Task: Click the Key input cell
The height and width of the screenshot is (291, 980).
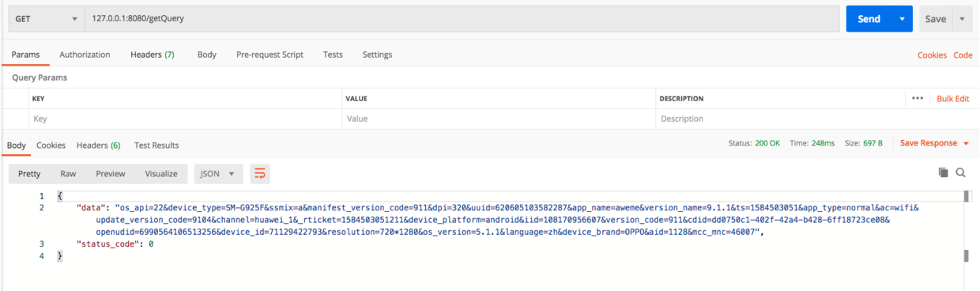Action: [185, 119]
